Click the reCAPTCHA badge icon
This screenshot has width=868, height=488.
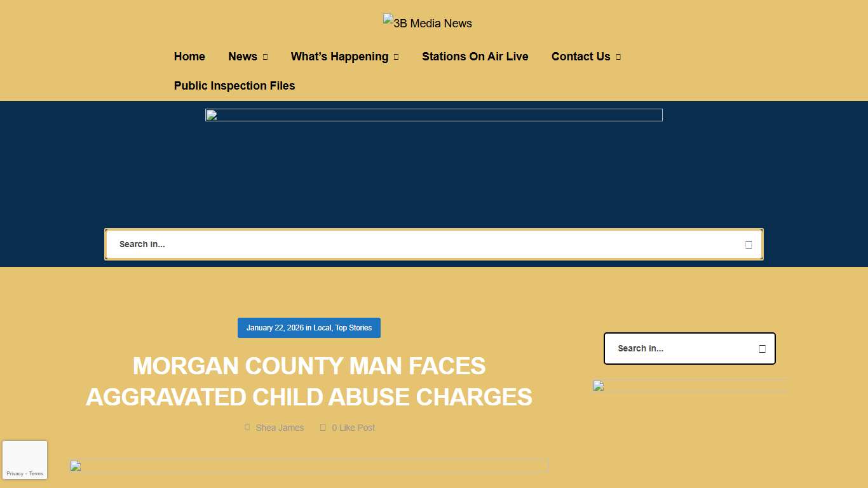click(x=25, y=456)
